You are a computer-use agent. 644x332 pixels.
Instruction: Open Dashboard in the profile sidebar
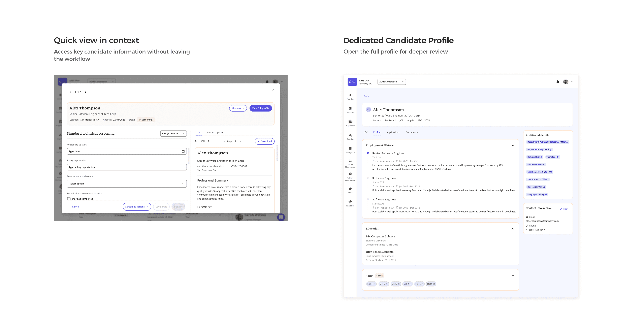pyautogui.click(x=350, y=110)
